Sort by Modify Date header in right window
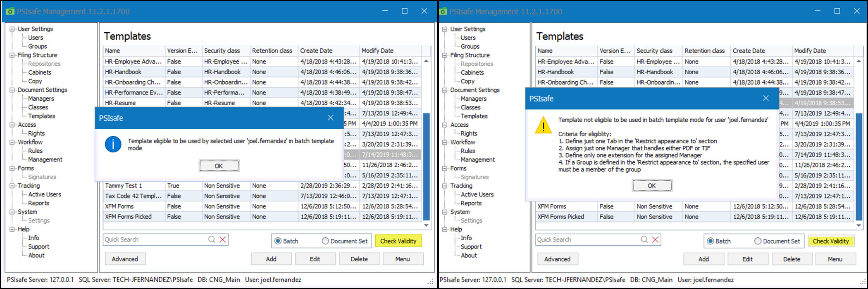The height and width of the screenshot is (289, 868). tap(823, 51)
